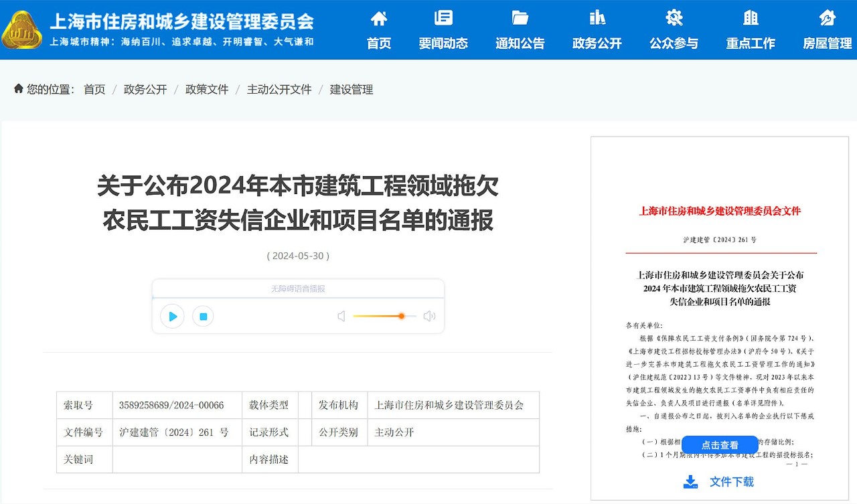Click the books icon above 政务公开

pyautogui.click(x=597, y=18)
